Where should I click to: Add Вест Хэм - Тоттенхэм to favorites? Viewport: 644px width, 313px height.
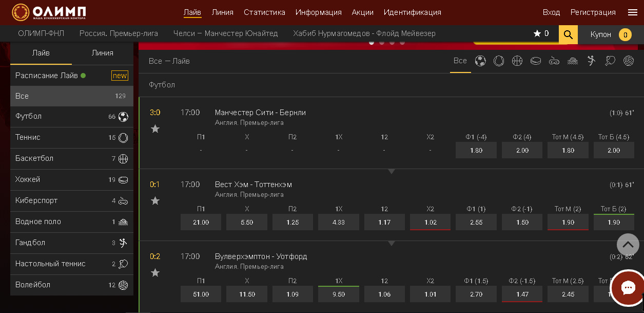tap(155, 201)
